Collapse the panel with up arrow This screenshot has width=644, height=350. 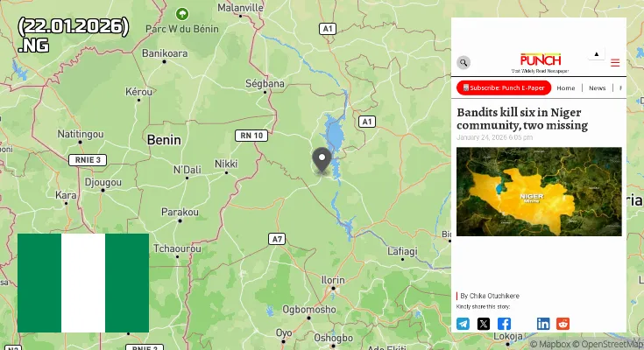click(x=597, y=54)
